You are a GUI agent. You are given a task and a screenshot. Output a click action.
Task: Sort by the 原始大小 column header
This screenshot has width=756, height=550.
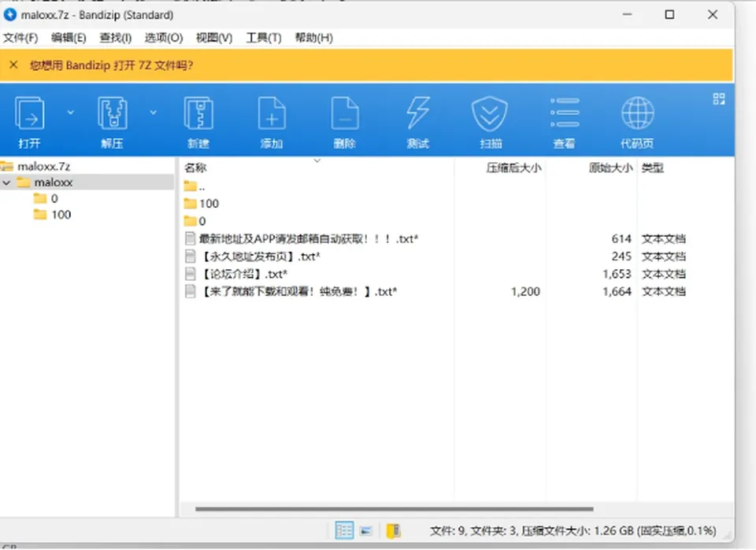pos(610,168)
